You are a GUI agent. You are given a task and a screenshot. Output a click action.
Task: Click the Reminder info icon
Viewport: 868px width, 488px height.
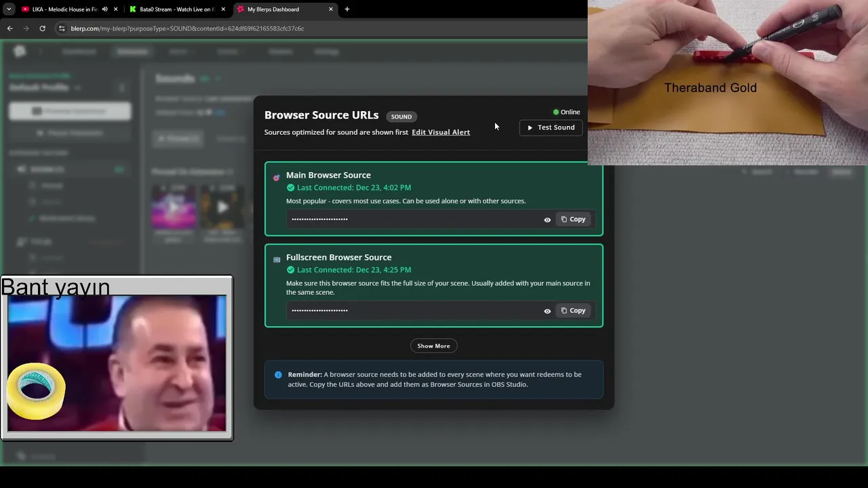click(x=278, y=375)
